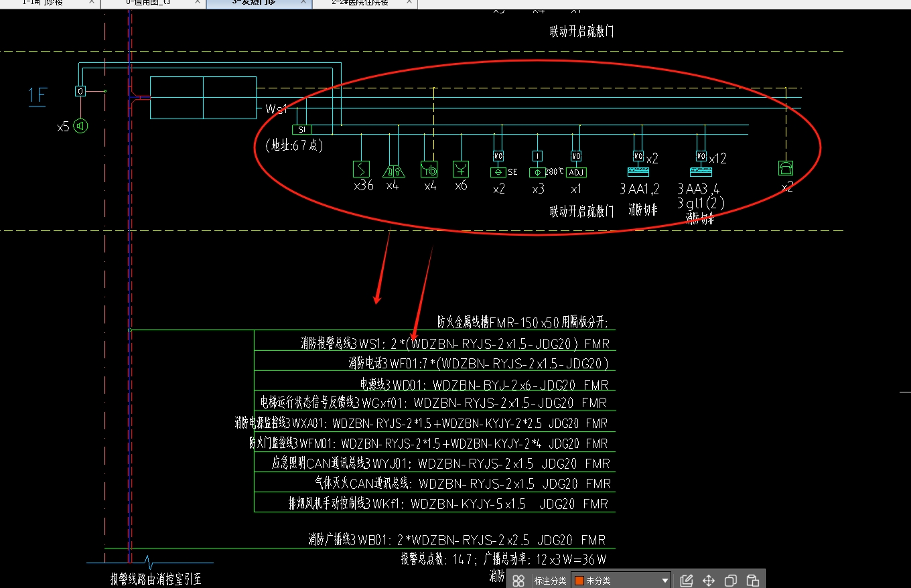Select the hydrant button symbol beside x4
911x588 pixels.
tap(429, 169)
